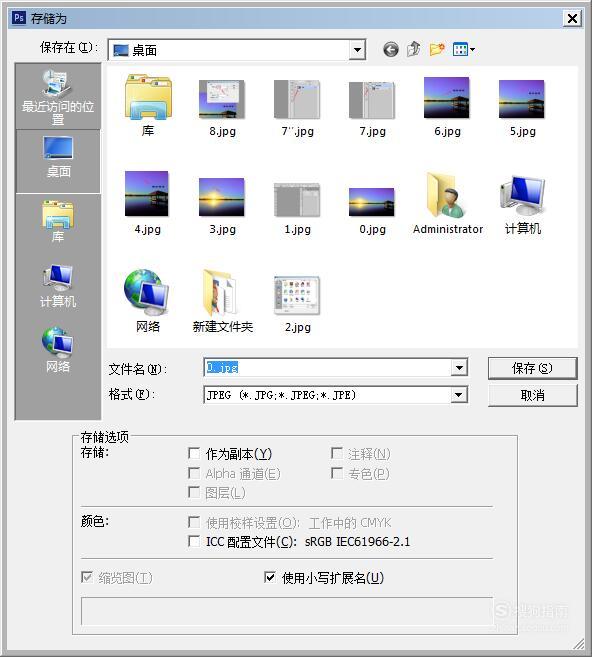Select the Administrator folder
592x657 pixels.
447,204
